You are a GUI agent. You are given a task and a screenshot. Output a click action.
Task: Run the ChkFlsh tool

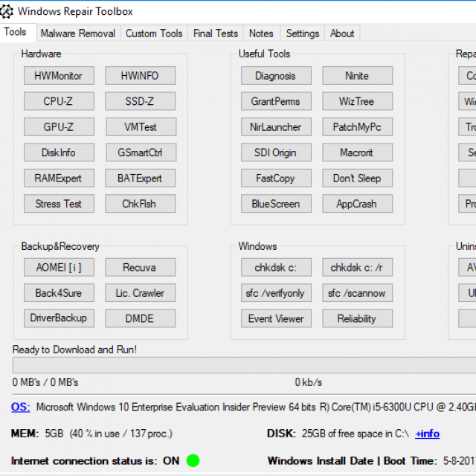click(x=141, y=203)
